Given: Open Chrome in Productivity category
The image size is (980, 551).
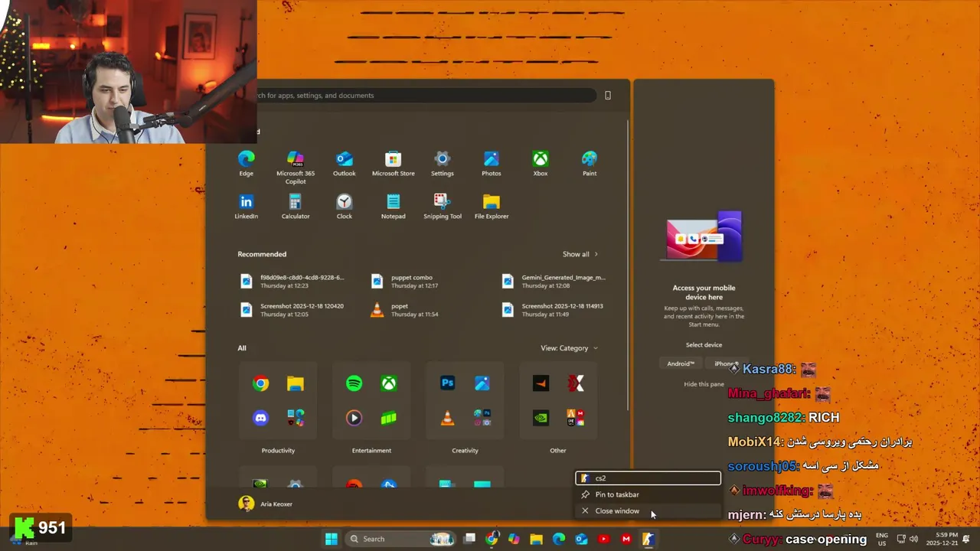Looking at the screenshot, I should point(261,383).
